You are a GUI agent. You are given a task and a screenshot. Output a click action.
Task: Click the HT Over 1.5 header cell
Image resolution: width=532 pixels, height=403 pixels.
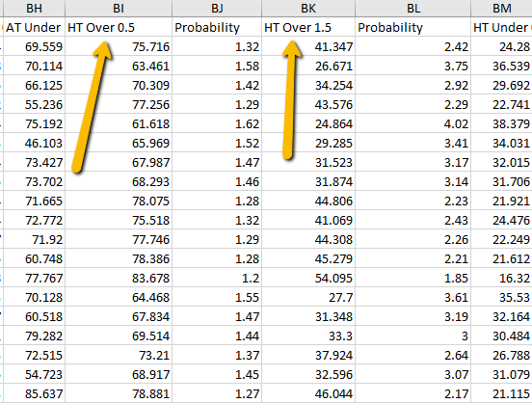(308, 27)
